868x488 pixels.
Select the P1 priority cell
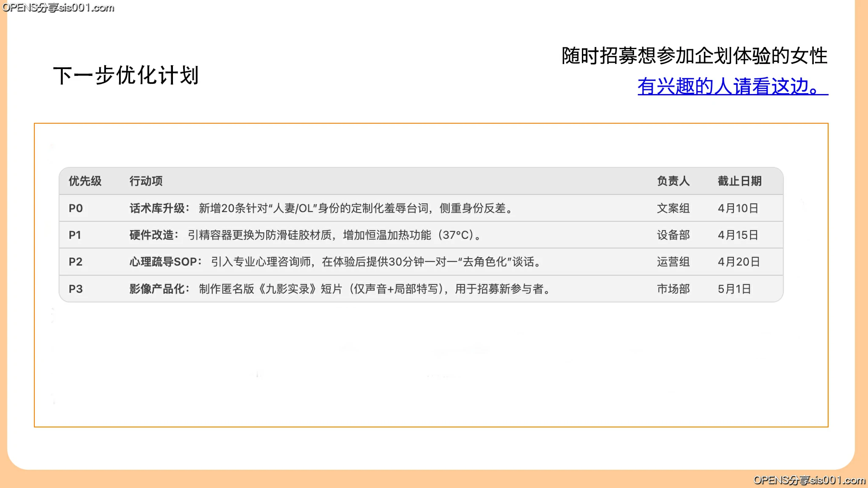[75, 235]
